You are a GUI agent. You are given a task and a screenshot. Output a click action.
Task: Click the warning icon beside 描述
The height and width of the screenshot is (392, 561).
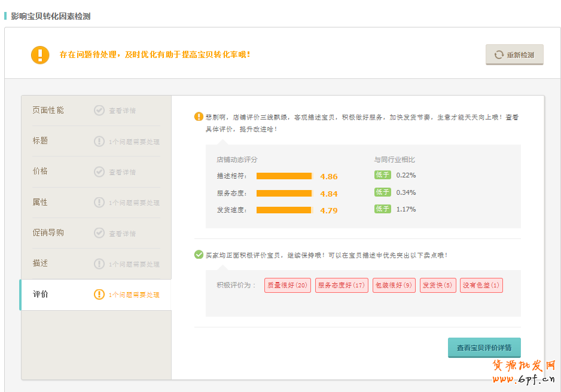click(99, 264)
